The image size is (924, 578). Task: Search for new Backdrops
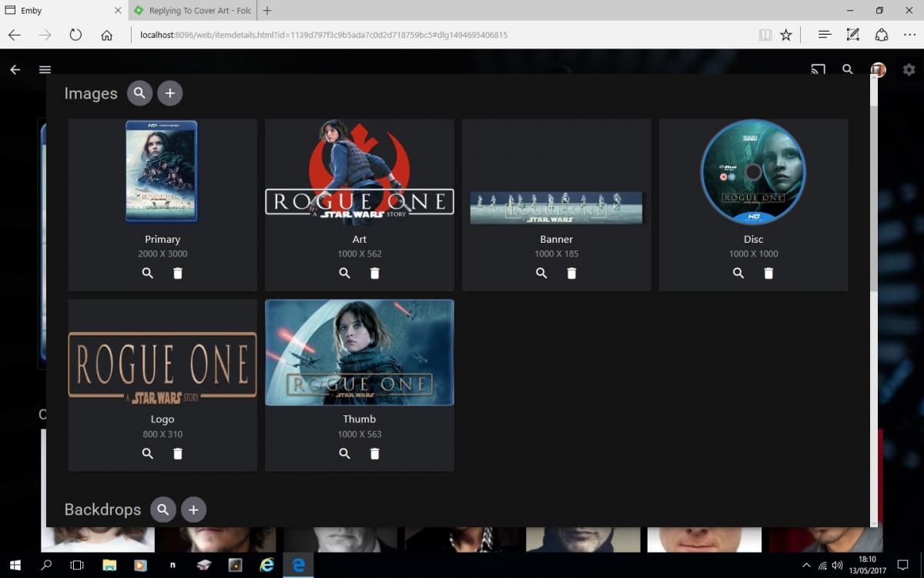tap(162, 509)
